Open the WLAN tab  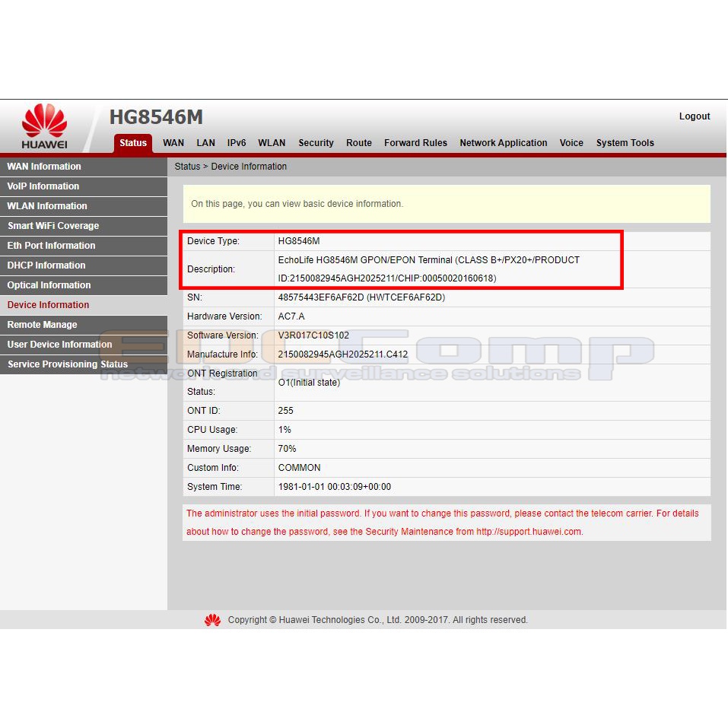(x=272, y=143)
